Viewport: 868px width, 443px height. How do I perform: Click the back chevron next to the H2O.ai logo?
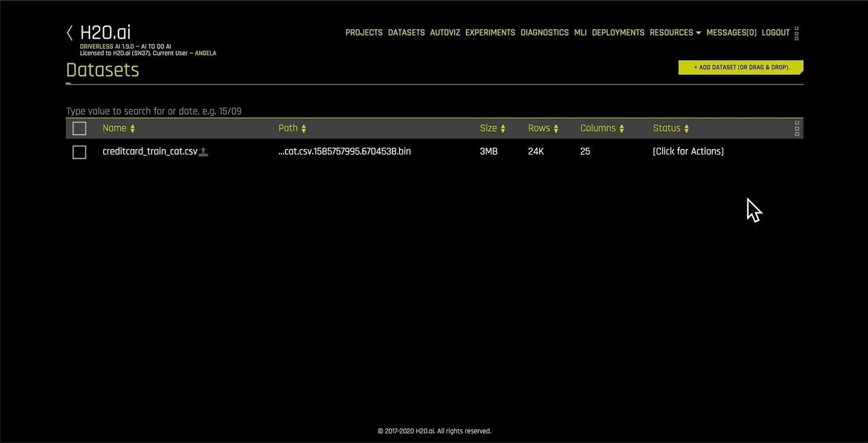68,32
